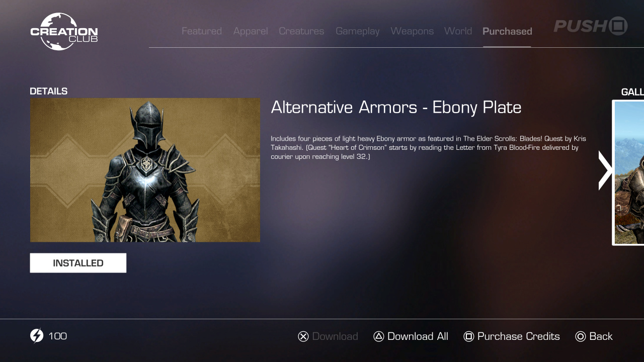Open the Featured tab
The width and height of the screenshot is (644, 362).
(202, 31)
